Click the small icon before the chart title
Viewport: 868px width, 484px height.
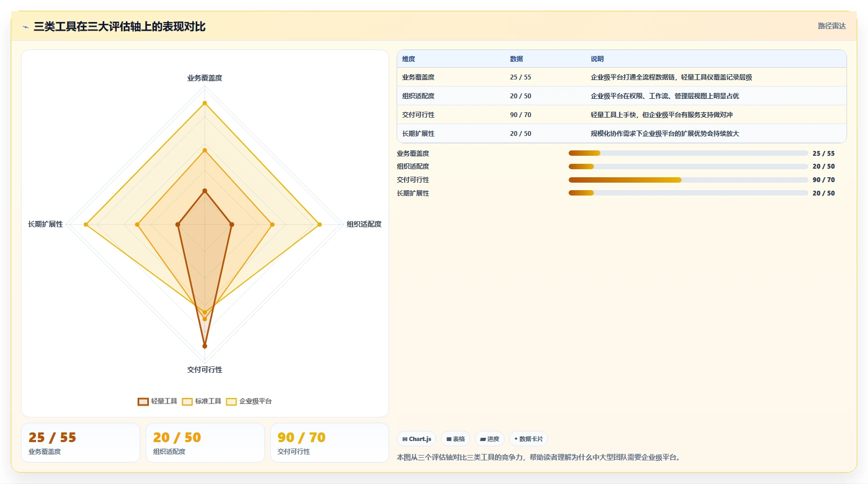click(25, 27)
